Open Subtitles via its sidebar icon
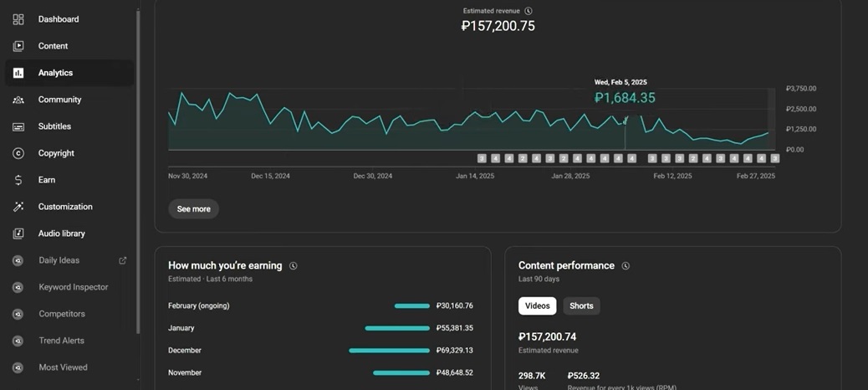The image size is (868, 390). point(18,126)
